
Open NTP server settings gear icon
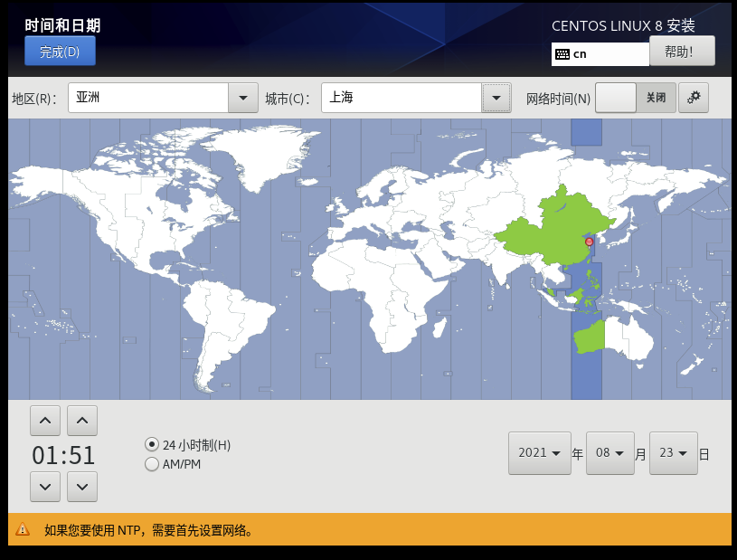point(694,98)
